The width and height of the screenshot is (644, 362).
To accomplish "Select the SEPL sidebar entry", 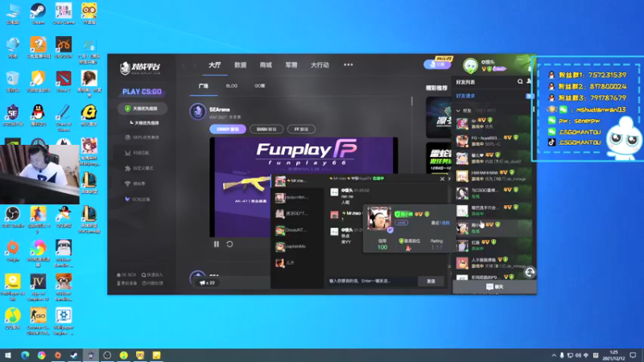I will (142, 138).
